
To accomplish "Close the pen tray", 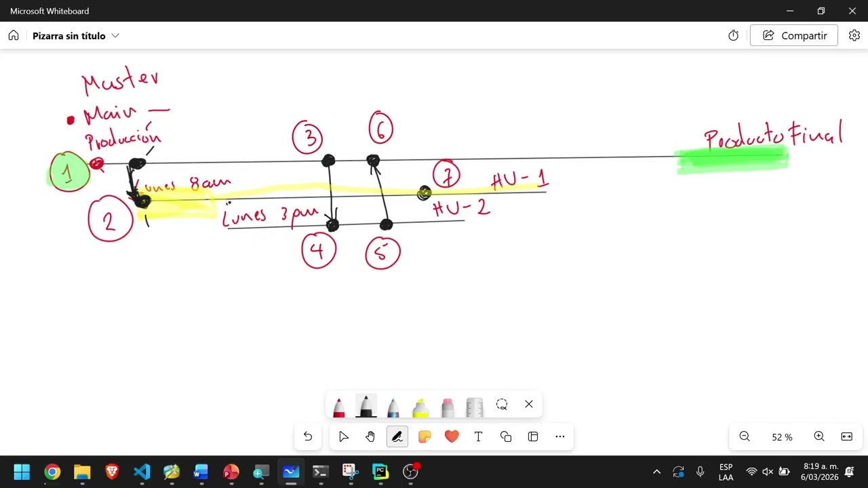I will tap(529, 405).
